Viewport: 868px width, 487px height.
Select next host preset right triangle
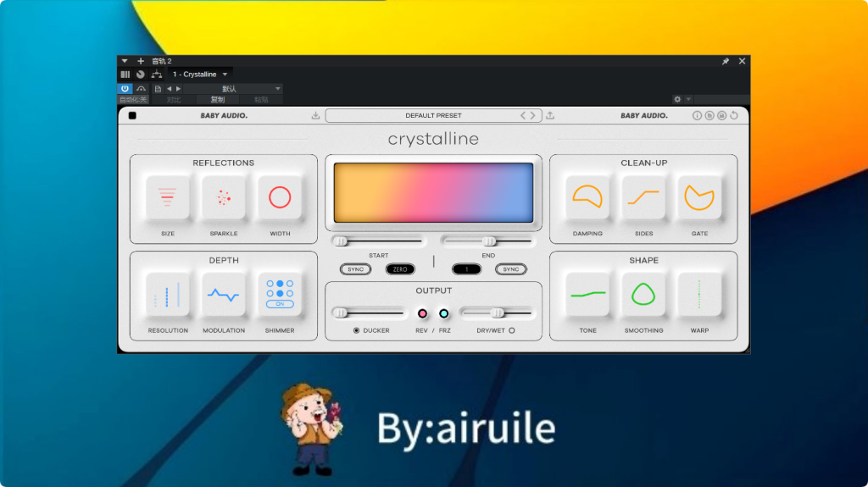click(x=178, y=89)
